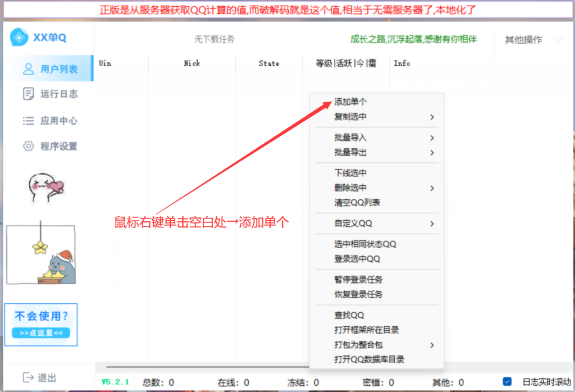The image size is (575, 392).
Task: Select 打开QQ数据库目录 menu entry
Action: (x=377, y=359)
